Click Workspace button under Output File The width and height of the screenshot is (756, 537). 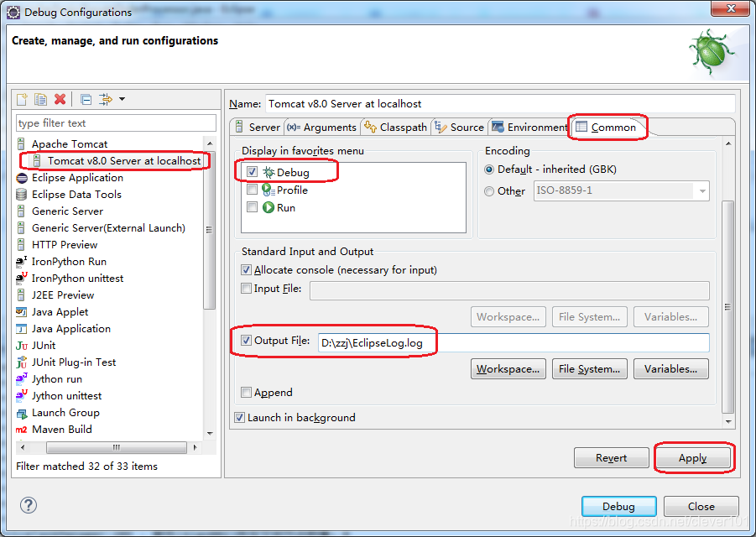(508, 368)
